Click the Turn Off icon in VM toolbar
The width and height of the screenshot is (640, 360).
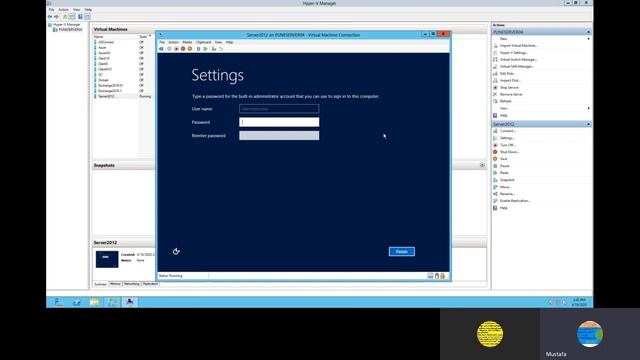pos(176,49)
